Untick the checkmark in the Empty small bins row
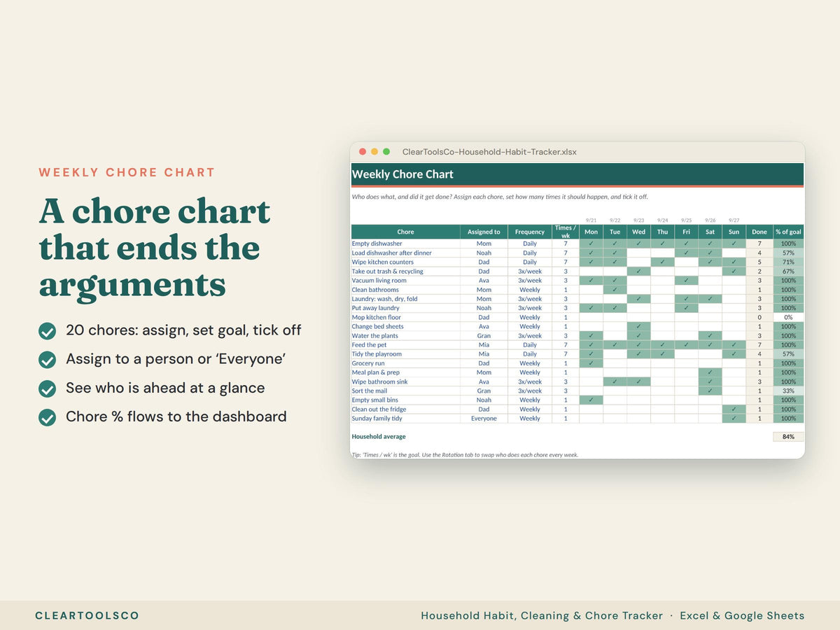 pyautogui.click(x=591, y=400)
